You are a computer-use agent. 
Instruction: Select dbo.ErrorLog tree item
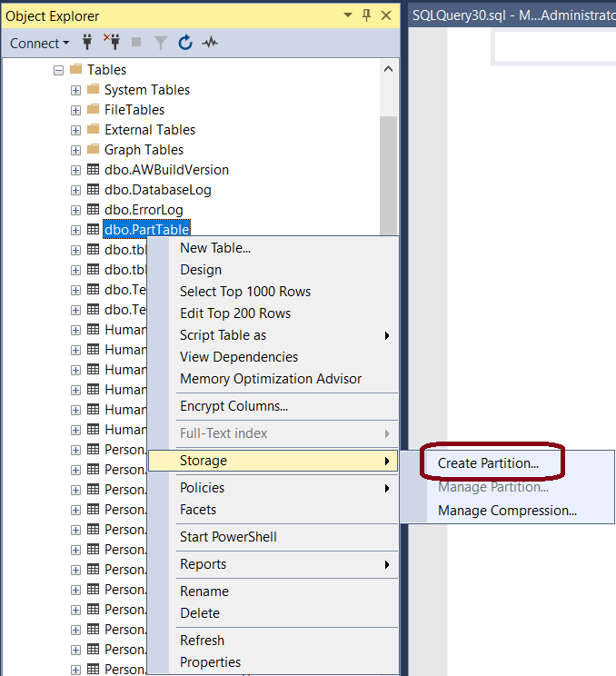(x=144, y=210)
